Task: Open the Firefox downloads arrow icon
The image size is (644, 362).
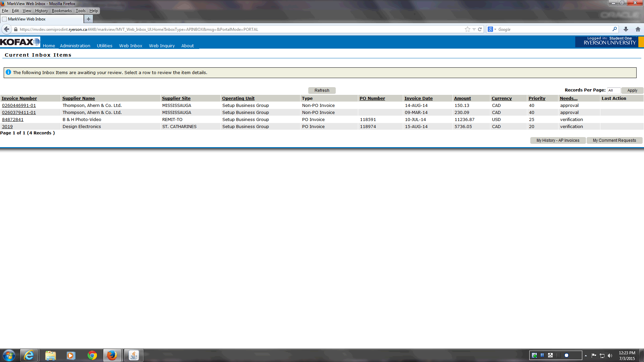Action: click(x=626, y=29)
